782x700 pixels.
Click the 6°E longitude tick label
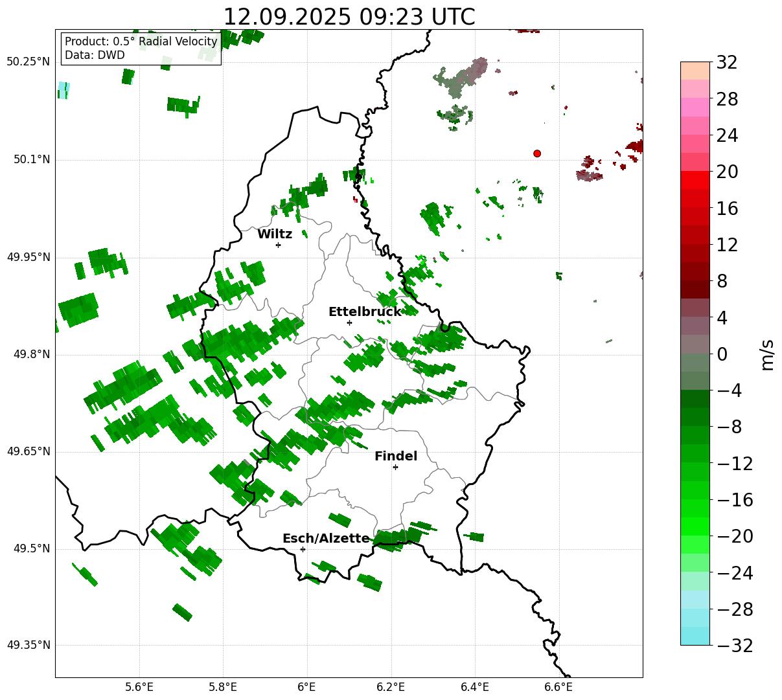[x=307, y=687]
